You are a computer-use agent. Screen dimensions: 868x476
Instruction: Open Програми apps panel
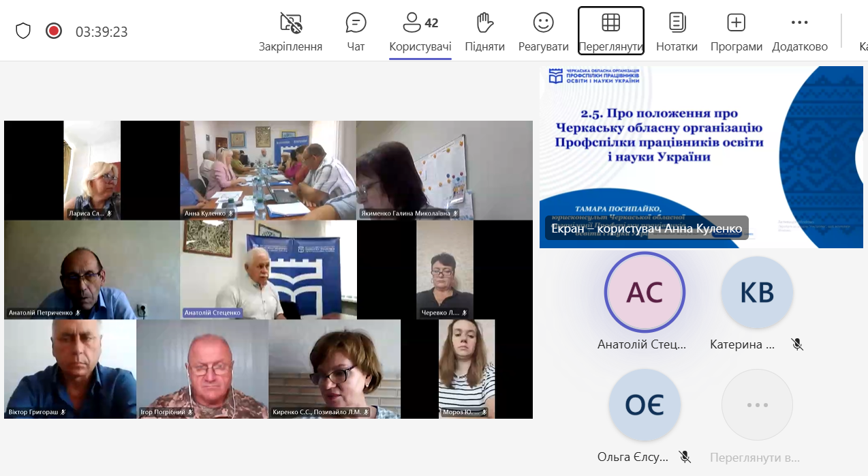pos(736,32)
